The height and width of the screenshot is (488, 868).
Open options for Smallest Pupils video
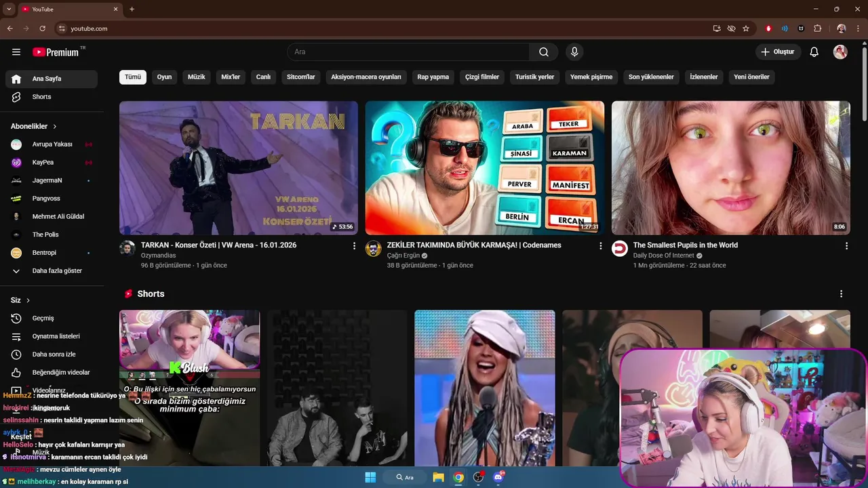[846, 246]
